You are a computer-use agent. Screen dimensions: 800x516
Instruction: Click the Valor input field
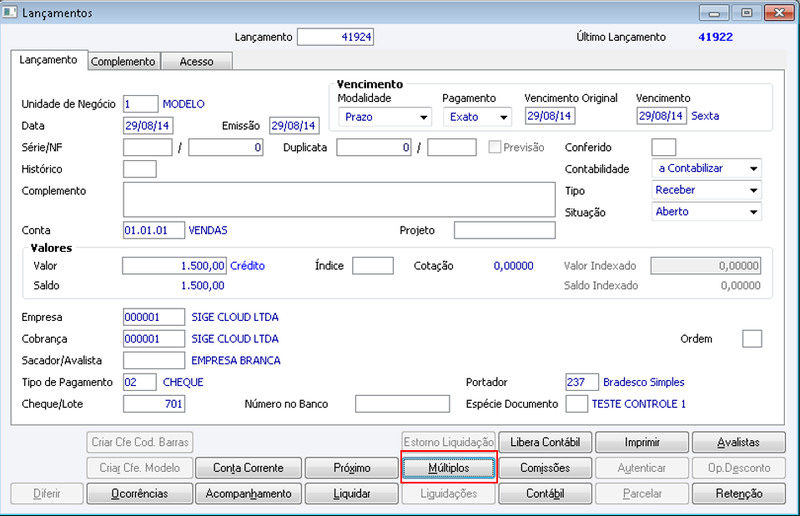pos(174,266)
